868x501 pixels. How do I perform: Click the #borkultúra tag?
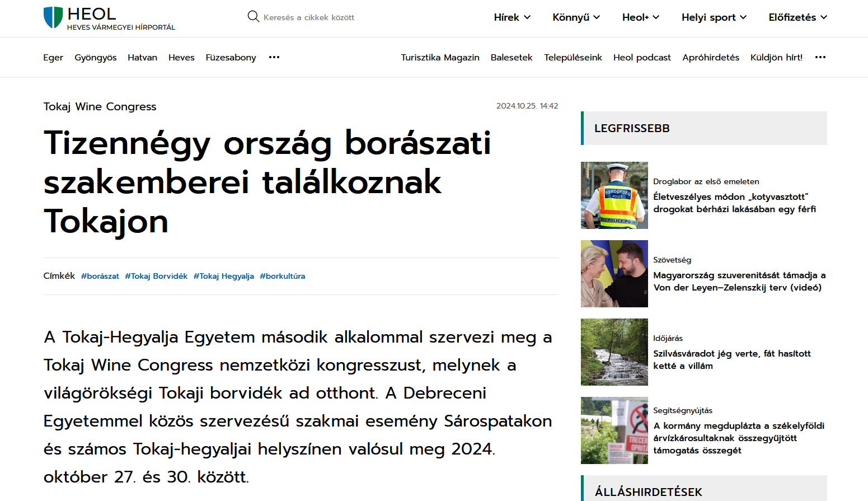(x=283, y=276)
